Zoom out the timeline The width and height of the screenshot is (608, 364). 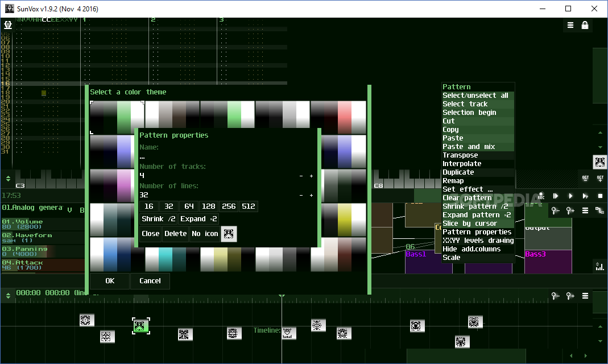point(556,296)
